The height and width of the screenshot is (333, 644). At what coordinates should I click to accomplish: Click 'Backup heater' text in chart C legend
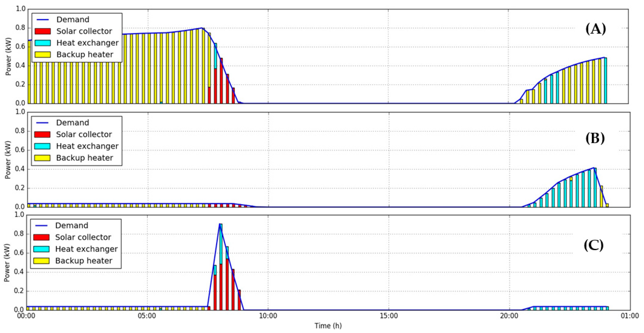point(84,261)
